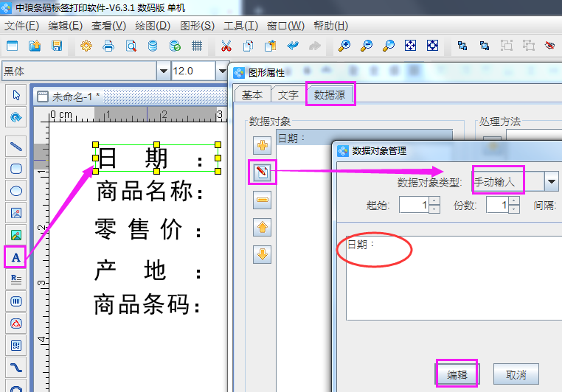Click the Open file toolbar icon
This screenshot has width=562, height=392.
pos(35,46)
